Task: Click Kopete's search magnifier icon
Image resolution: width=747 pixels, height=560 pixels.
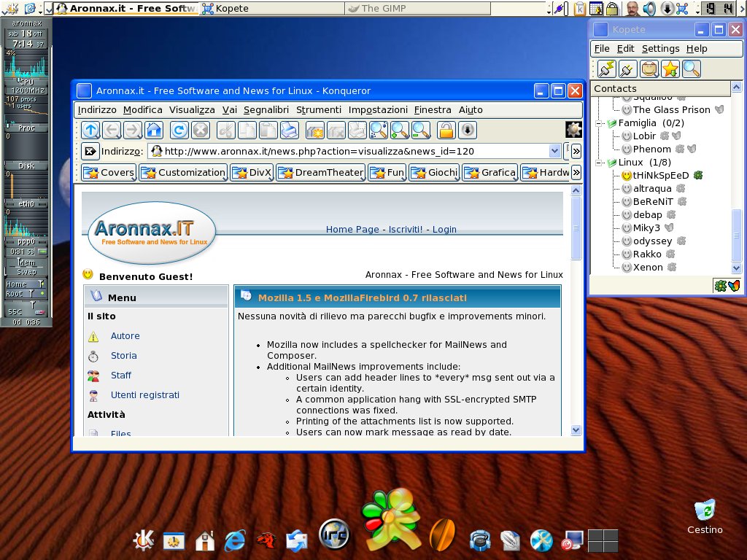Action: [x=691, y=69]
